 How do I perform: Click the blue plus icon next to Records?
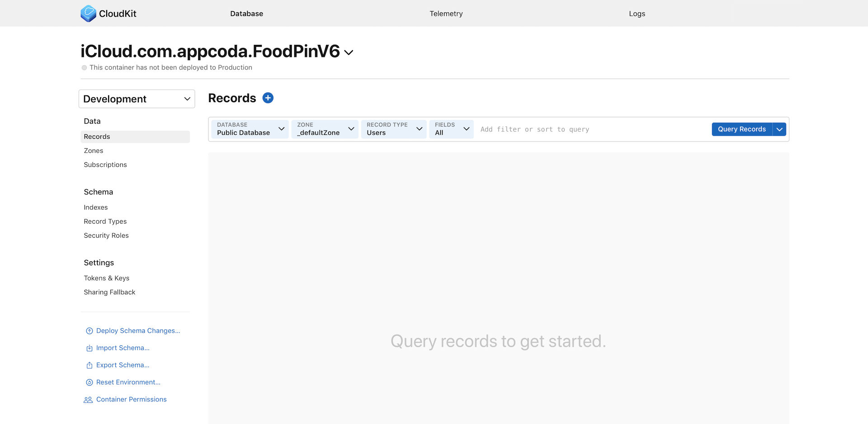[x=268, y=98]
